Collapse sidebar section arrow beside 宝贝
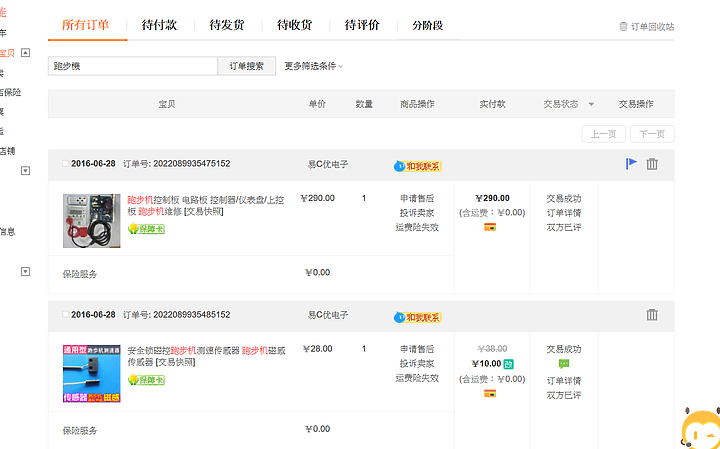 coord(26,52)
